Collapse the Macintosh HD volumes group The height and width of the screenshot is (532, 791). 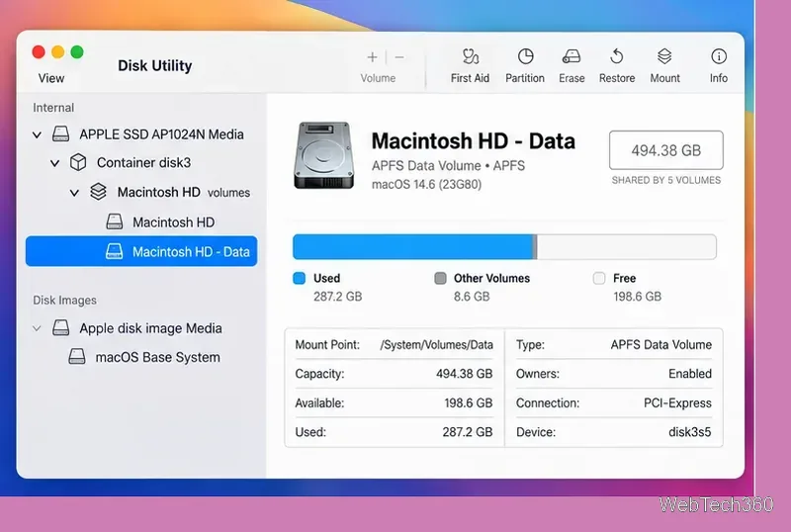pyautogui.click(x=74, y=193)
